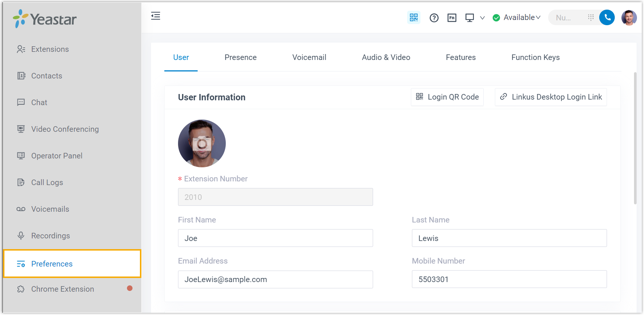Viewport: 644px width, 315px height.
Task: Open Recordings in the sidebar
Action: click(x=72, y=236)
